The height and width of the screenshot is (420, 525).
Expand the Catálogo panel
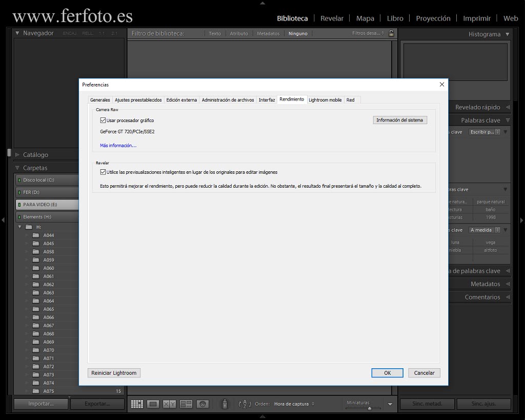tap(17, 155)
